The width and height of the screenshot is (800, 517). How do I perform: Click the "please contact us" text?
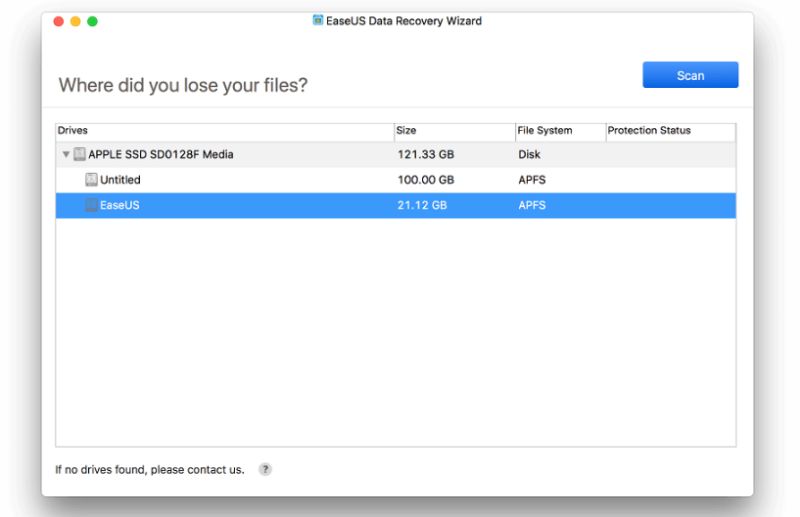197,470
